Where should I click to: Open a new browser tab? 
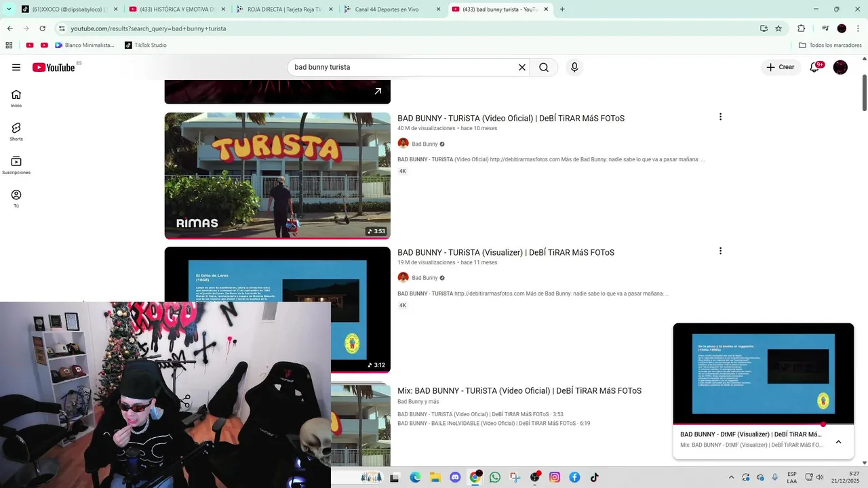tap(562, 9)
